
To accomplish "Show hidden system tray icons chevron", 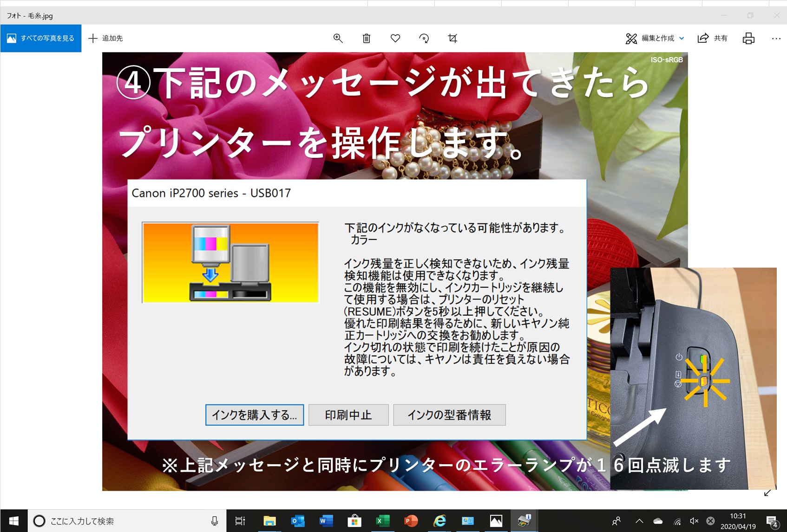I will point(639,521).
